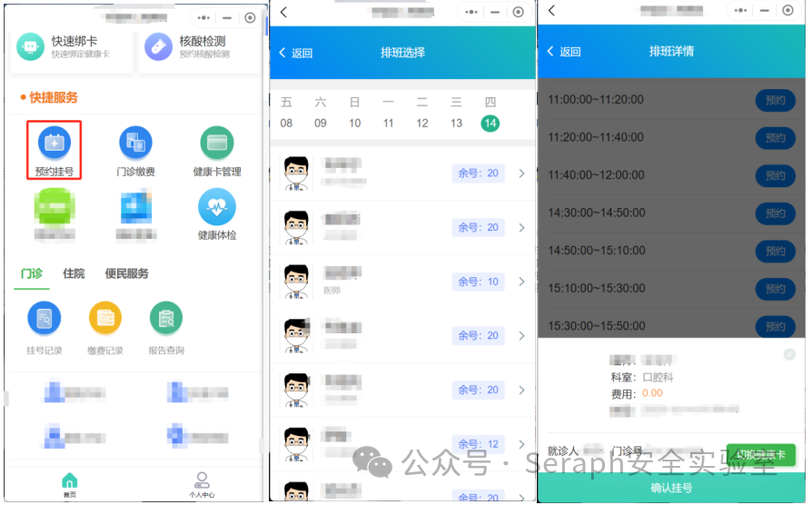
Task: Confirm with 确认挂号 button
Action: click(671, 488)
